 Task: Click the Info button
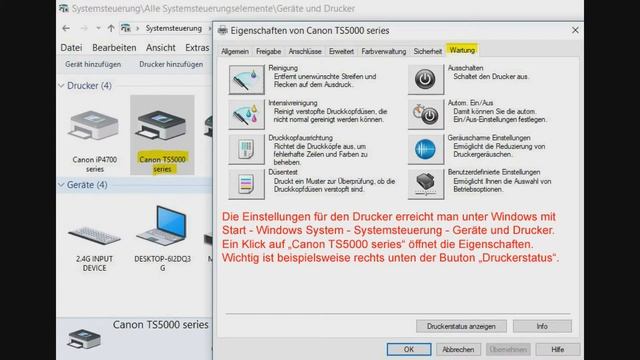tap(542, 326)
